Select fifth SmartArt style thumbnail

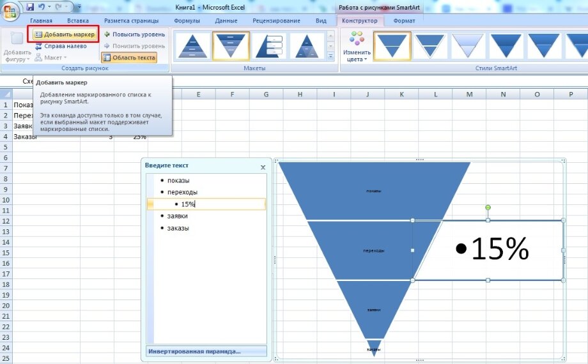pyautogui.click(x=544, y=46)
